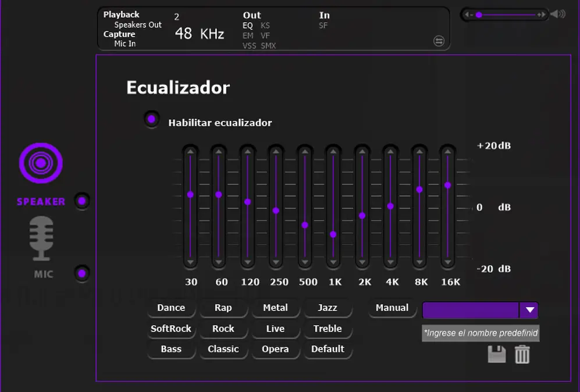580x392 pixels.
Task: Apply the Dance equalizer preset
Action: tap(171, 308)
